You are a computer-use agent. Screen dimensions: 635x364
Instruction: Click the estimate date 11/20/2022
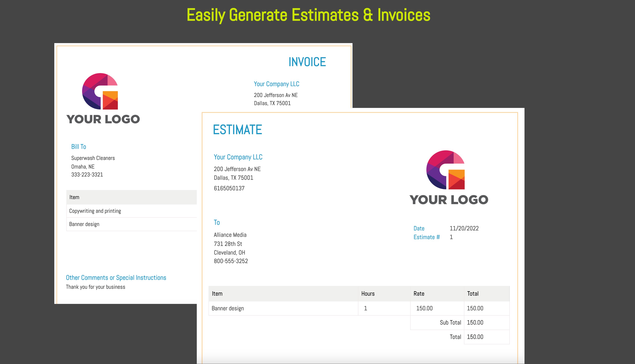pos(464,228)
